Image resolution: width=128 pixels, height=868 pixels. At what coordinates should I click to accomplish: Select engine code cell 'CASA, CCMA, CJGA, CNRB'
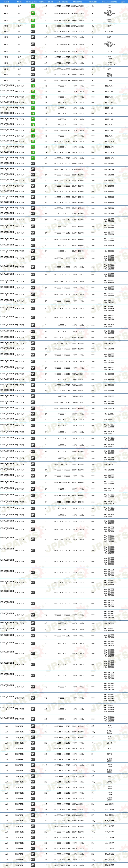point(109,44)
